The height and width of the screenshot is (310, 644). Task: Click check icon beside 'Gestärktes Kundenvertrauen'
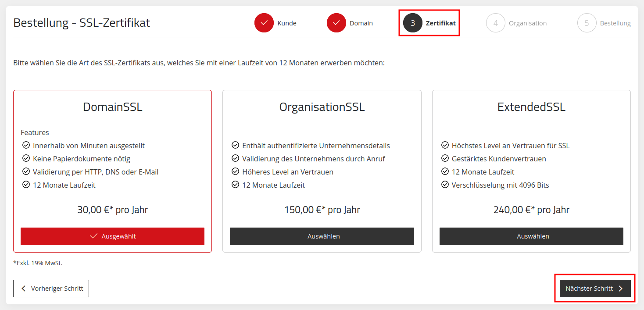(445, 158)
